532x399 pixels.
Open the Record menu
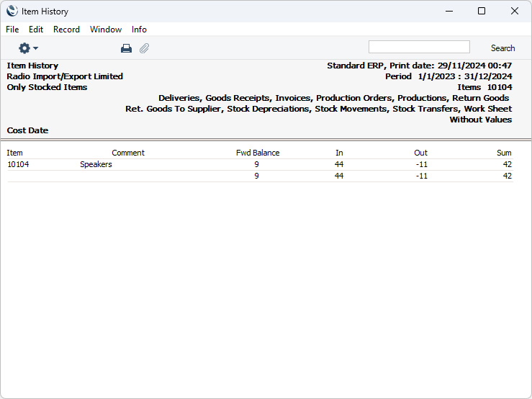click(66, 30)
